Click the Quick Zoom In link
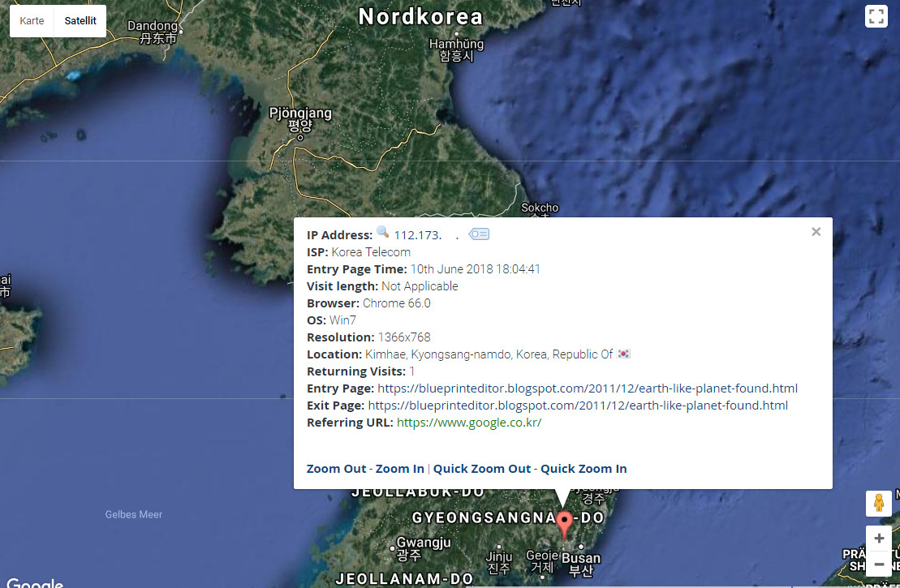 [583, 469]
